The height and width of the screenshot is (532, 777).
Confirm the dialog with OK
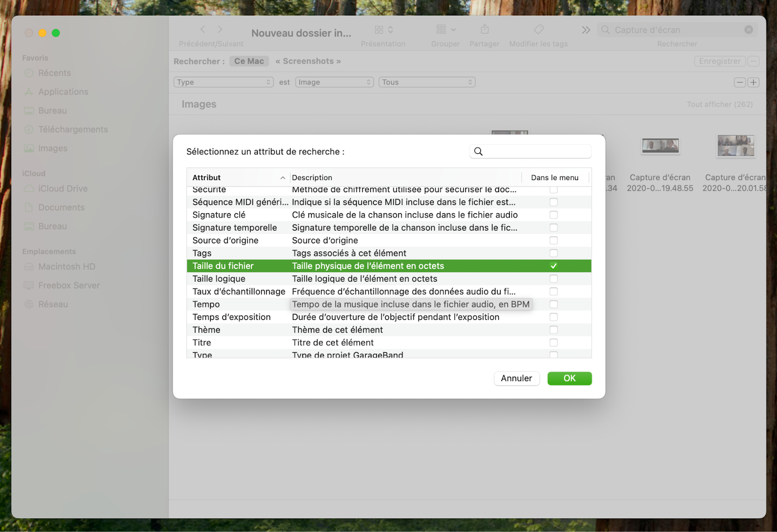(569, 378)
